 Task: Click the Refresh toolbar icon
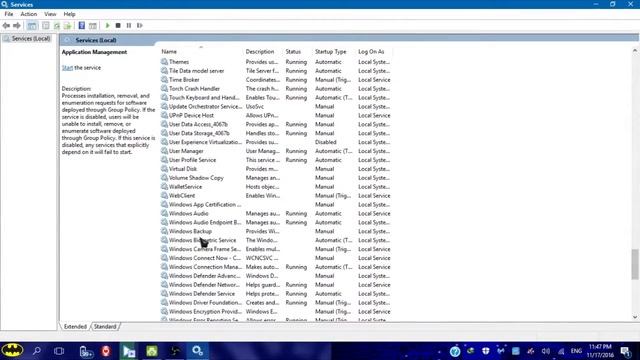57,25
